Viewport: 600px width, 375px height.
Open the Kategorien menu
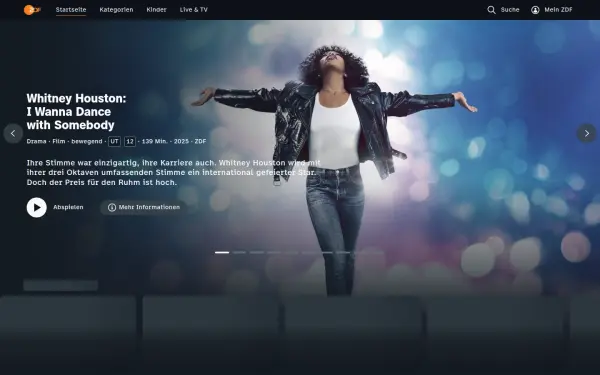[x=116, y=10]
